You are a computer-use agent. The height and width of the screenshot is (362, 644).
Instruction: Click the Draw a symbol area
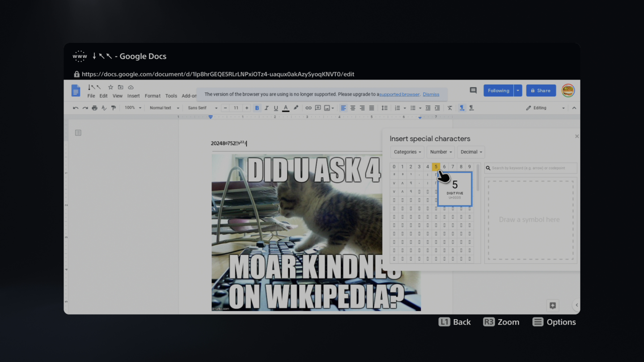click(530, 220)
